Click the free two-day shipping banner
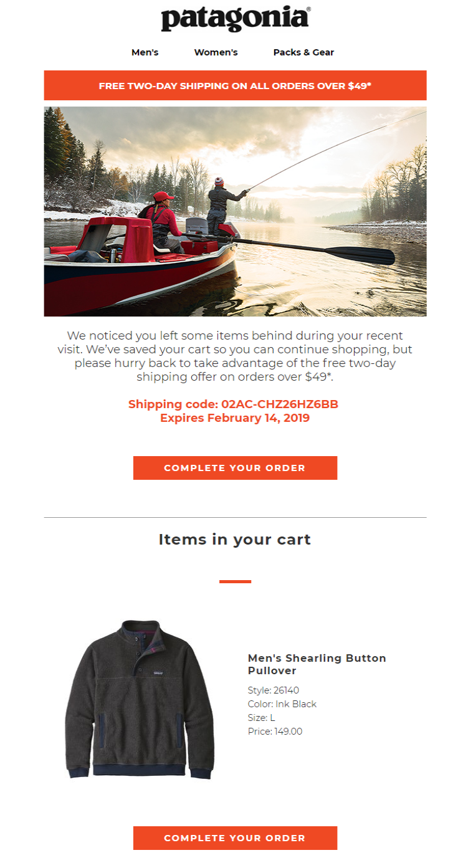Screen dimensions: 463x868 [234, 86]
